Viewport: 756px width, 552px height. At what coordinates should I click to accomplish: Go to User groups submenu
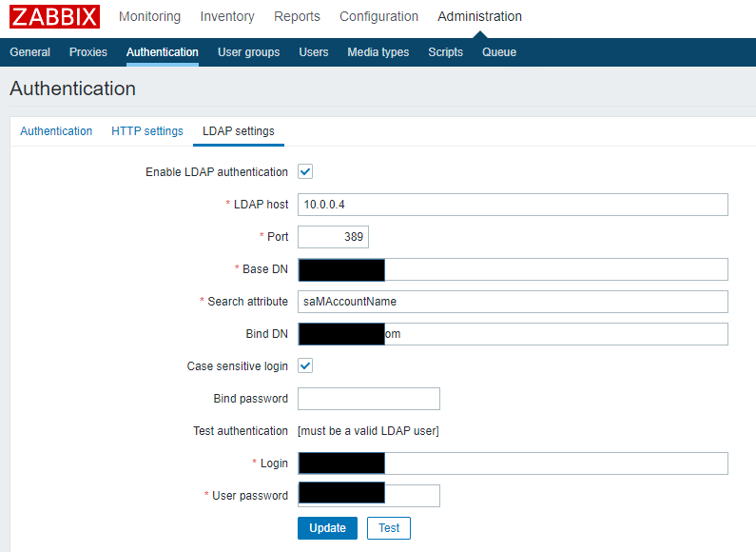click(x=249, y=52)
